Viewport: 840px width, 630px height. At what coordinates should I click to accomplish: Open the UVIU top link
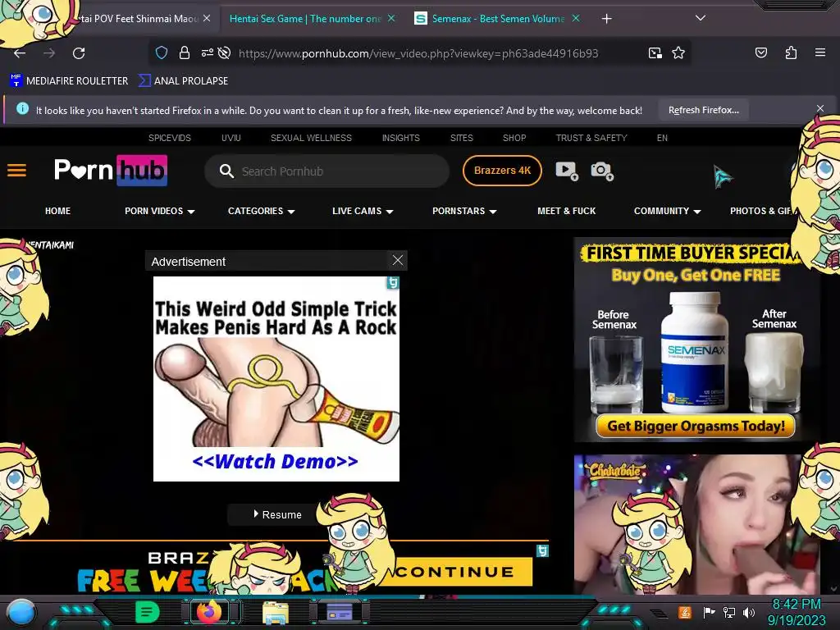point(231,138)
